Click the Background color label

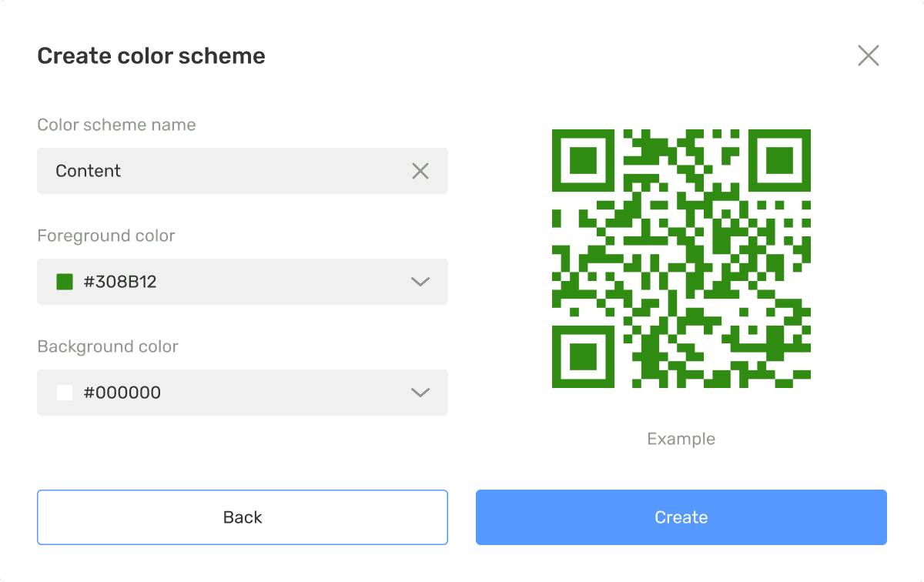click(x=108, y=346)
